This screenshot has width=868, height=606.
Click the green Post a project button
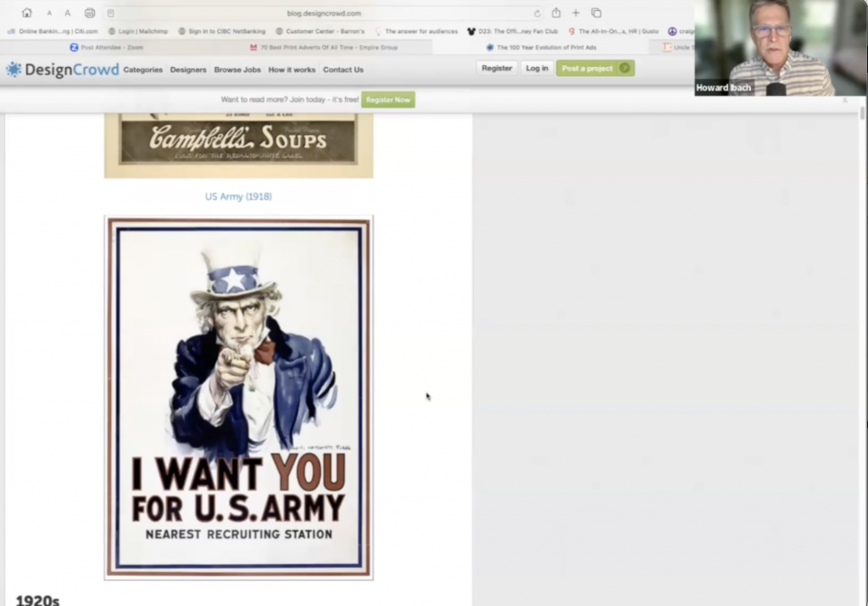tap(595, 68)
